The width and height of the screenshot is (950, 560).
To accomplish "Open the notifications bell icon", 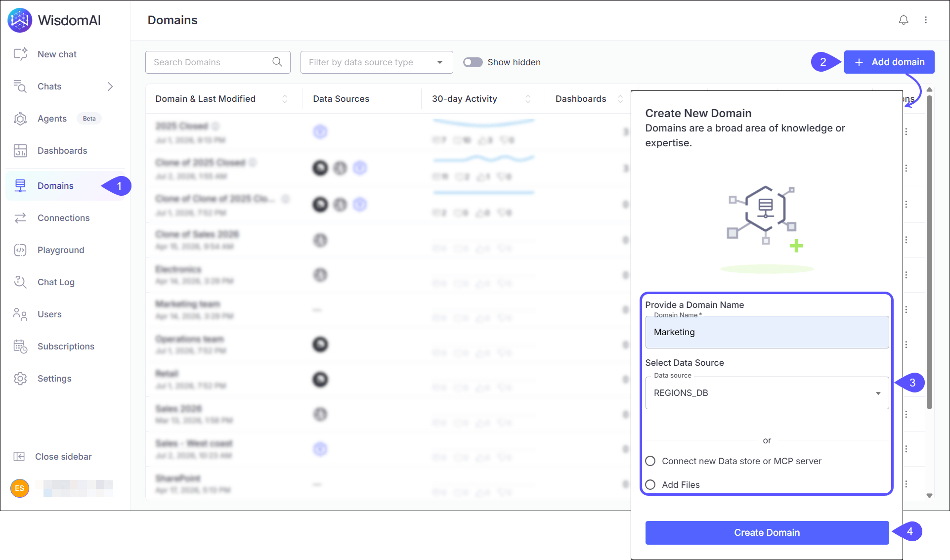I will pos(904,20).
